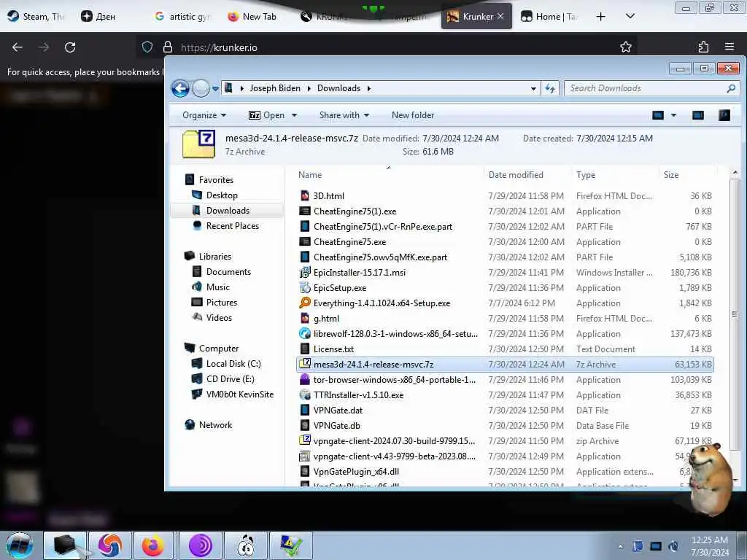Viewport: 747px width, 560px height.
Task: Click the help icon in the Explorer toolbar
Action: tap(724, 115)
